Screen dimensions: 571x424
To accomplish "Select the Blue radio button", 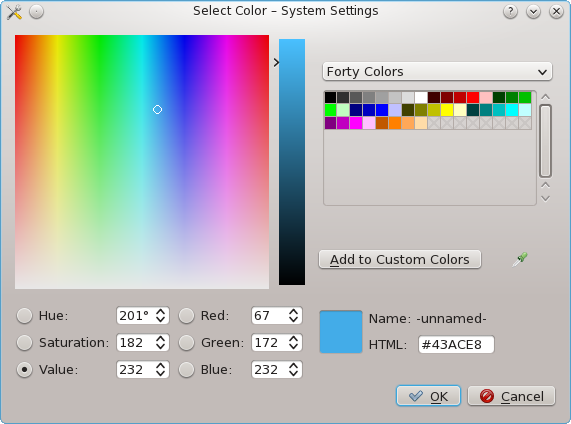I will (x=186, y=370).
